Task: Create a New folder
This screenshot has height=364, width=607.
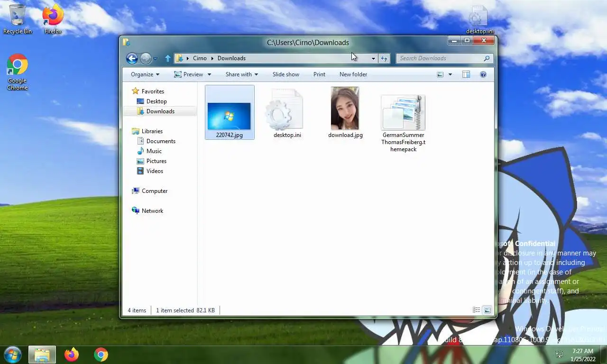Action: point(353,74)
